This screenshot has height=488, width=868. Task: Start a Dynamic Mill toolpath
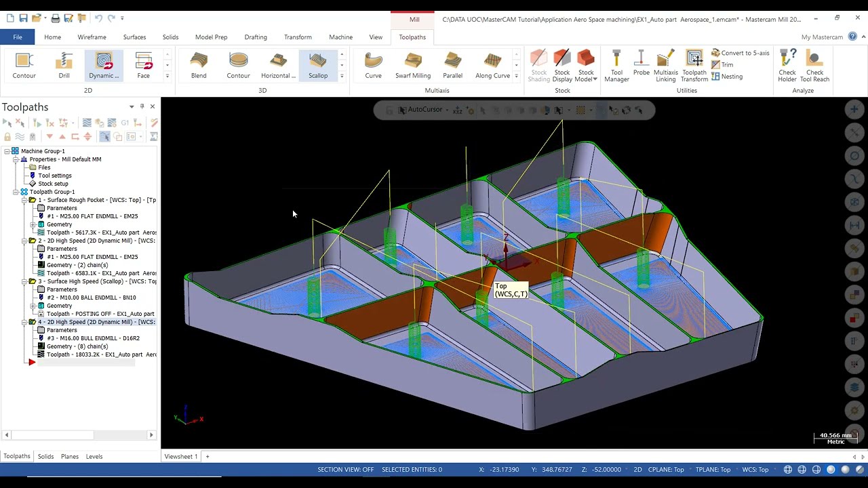pyautogui.click(x=104, y=65)
